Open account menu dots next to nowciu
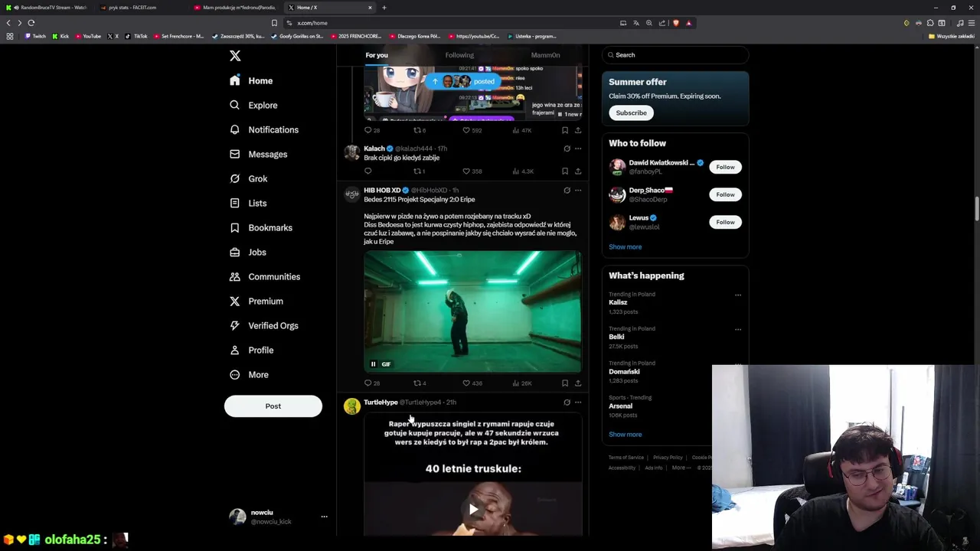Image resolution: width=980 pixels, height=551 pixels. (x=324, y=517)
